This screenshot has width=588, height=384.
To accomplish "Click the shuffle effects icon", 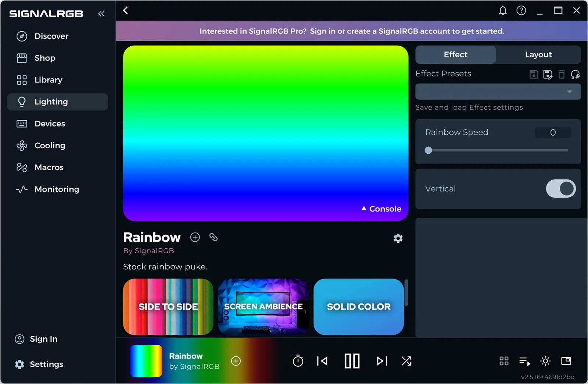I will click(x=406, y=361).
